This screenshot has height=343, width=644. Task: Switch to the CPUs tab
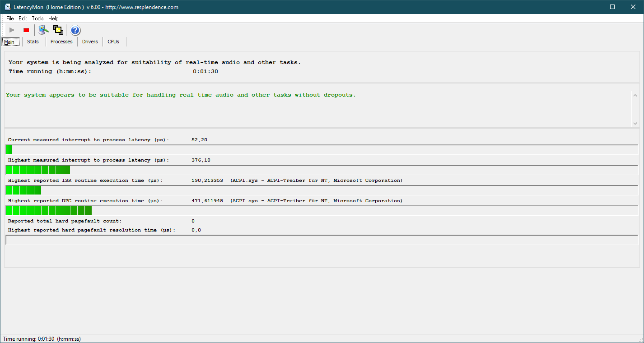click(113, 42)
